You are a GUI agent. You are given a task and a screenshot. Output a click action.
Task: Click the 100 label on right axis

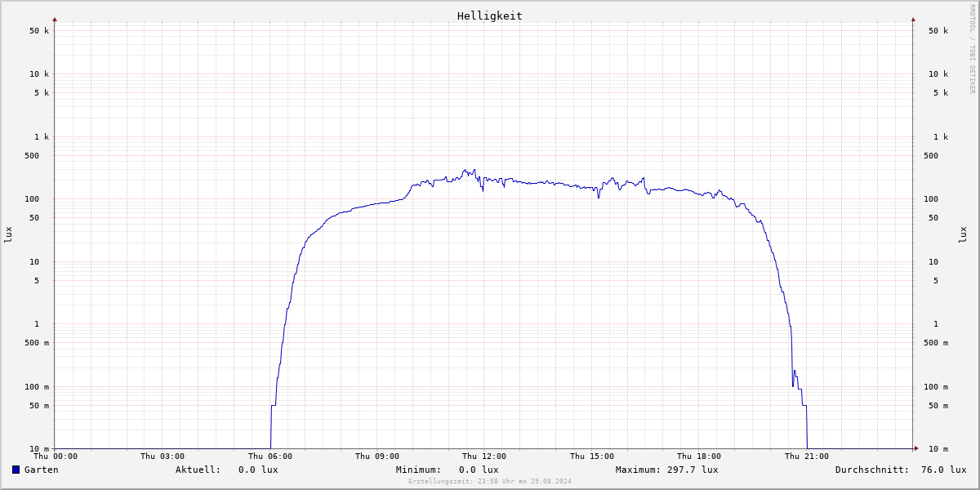pyautogui.click(x=931, y=199)
